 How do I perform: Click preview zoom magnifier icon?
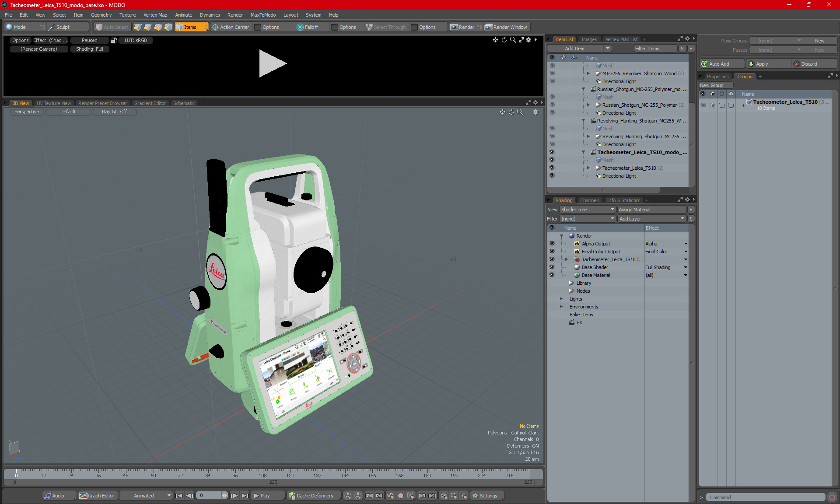513,40
